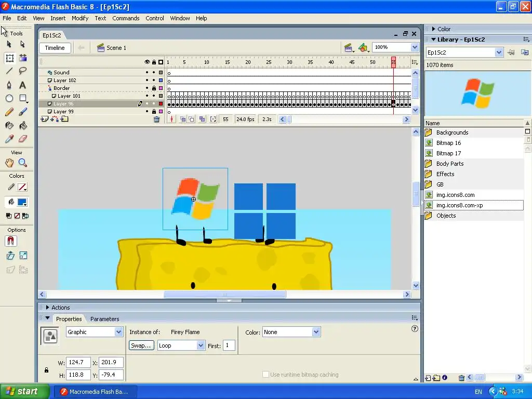Expand the Actions panel
Screen dimensions: 532x399
click(47, 308)
